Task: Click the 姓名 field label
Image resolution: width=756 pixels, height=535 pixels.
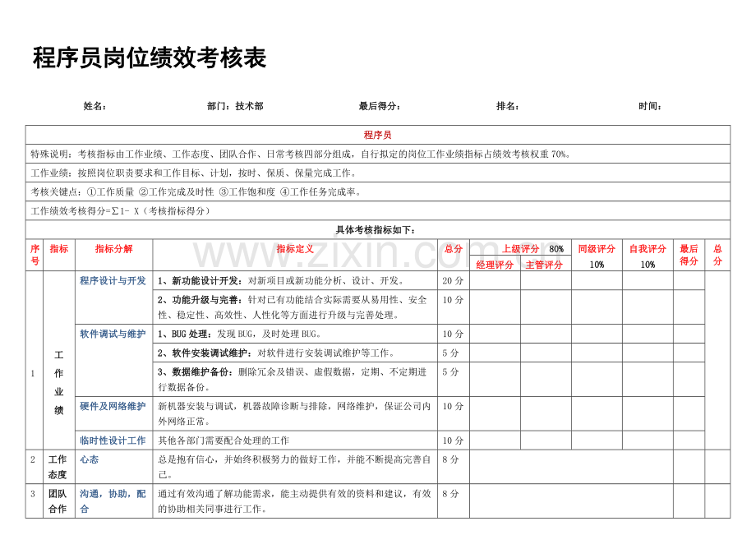Action: 94,106
